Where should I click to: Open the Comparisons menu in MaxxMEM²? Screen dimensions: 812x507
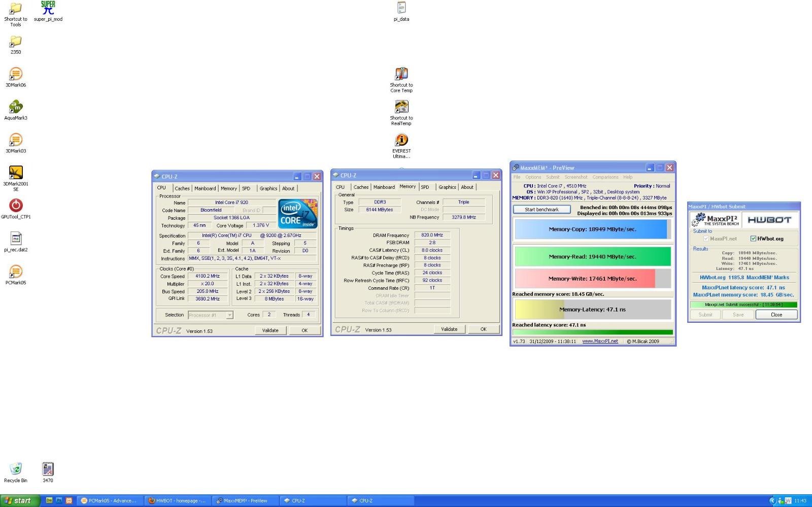605,177
